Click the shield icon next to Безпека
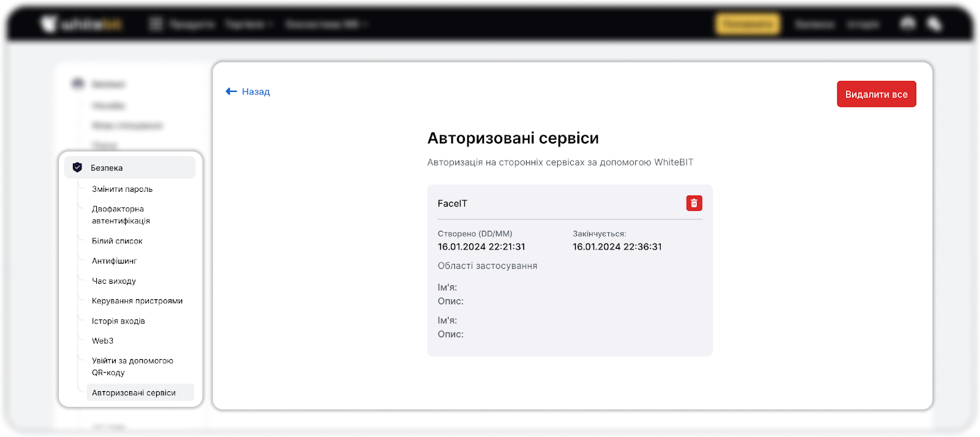Screen dimensions: 980x437 click(x=77, y=167)
